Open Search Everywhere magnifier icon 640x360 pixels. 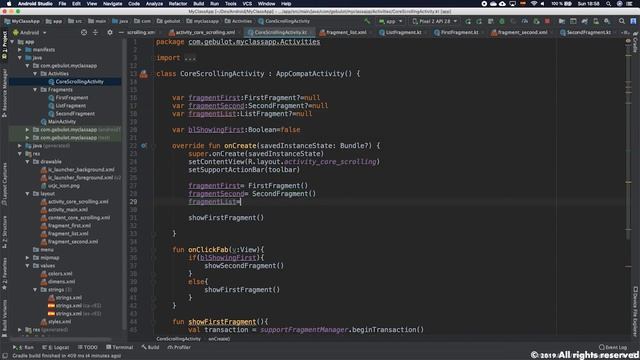click(622, 21)
